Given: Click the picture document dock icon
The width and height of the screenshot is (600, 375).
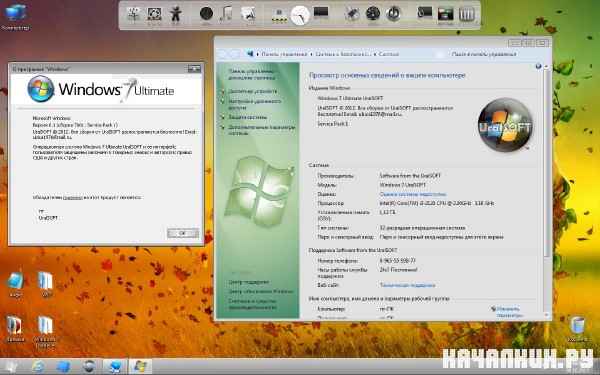Looking at the screenshot, I should click(x=248, y=14).
